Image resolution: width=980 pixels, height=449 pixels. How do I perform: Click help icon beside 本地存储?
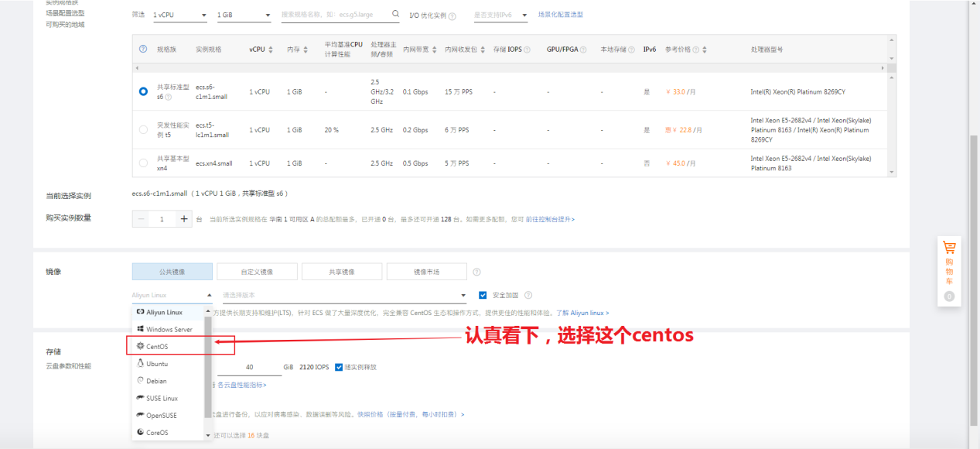pyautogui.click(x=632, y=50)
